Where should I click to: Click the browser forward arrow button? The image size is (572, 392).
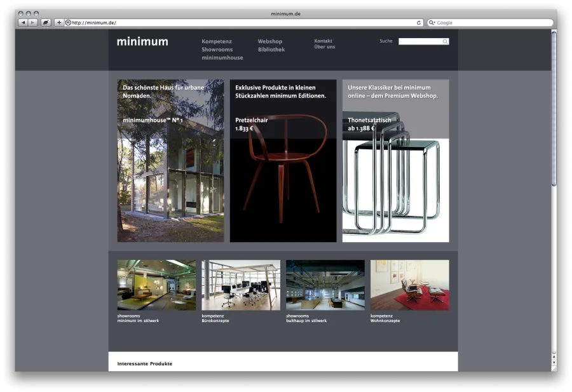33,22
